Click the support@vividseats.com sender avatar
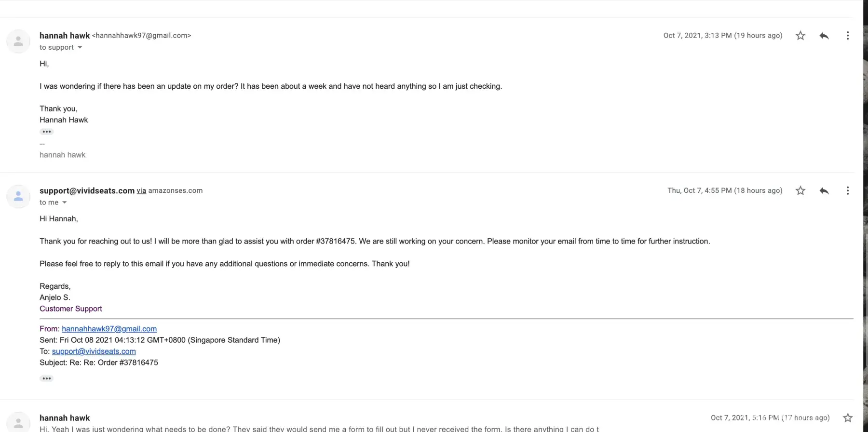Screen dimensions: 868x432 pos(18,197)
